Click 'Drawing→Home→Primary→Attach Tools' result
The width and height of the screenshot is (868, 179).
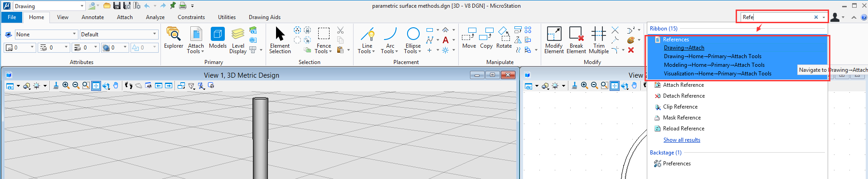pos(713,56)
